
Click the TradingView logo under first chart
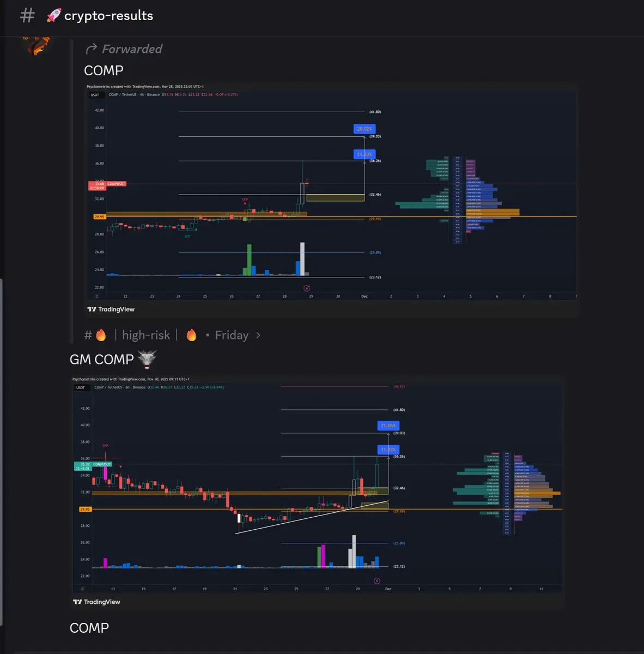(x=111, y=309)
